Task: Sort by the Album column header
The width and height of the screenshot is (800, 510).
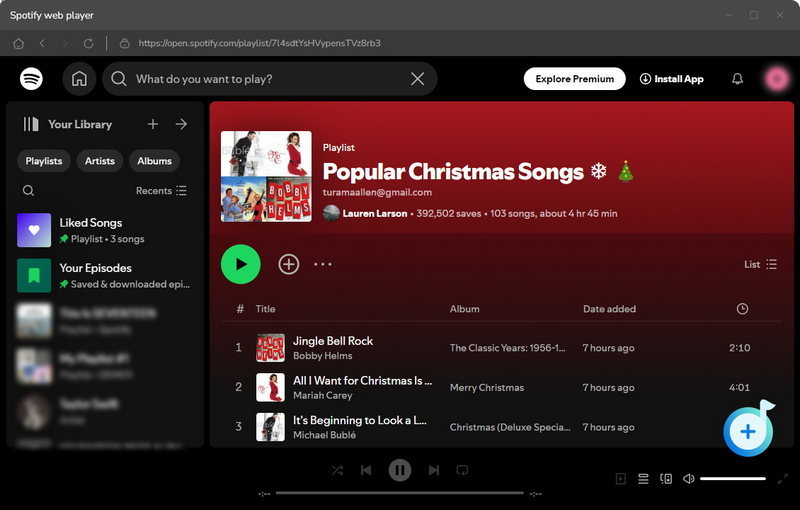Action: 464,309
